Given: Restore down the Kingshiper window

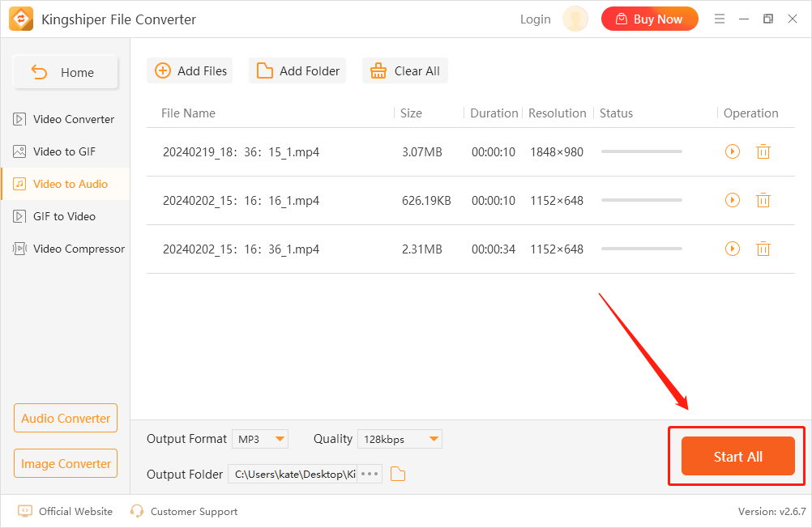Looking at the screenshot, I should (x=768, y=19).
